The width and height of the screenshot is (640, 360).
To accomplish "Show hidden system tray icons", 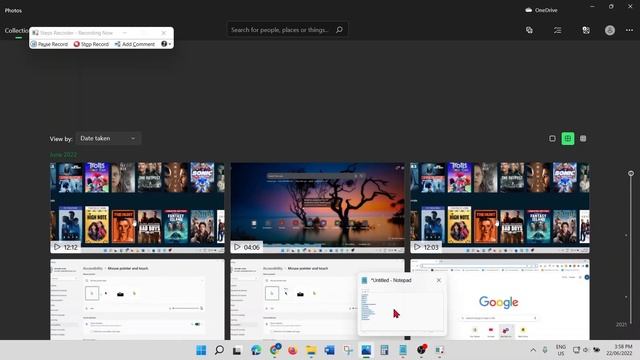I will 533,350.
